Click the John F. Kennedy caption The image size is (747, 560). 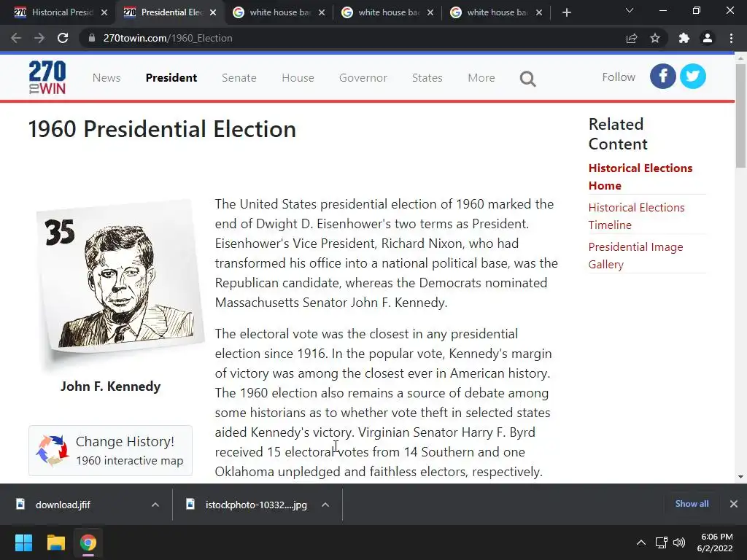click(x=111, y=386)
